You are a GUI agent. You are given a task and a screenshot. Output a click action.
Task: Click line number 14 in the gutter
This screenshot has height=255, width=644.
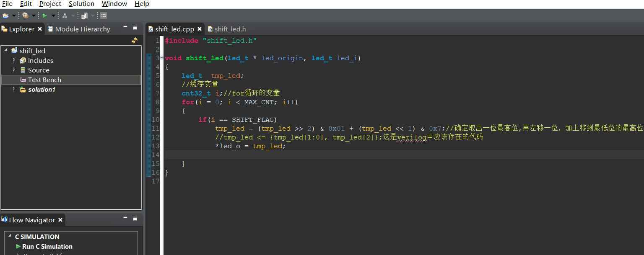click(155, 155)
